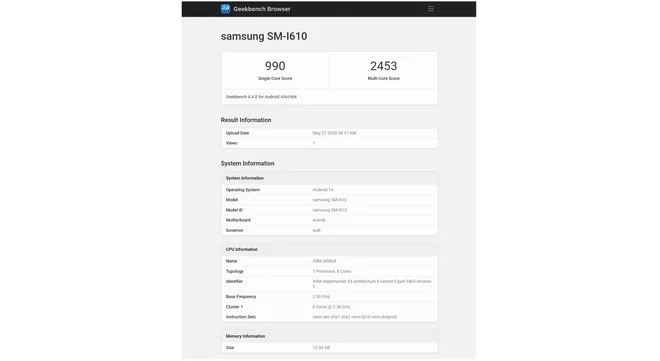The image size is (660, 361).
Task: Click the Upload Date value
Action: point(334,133)
